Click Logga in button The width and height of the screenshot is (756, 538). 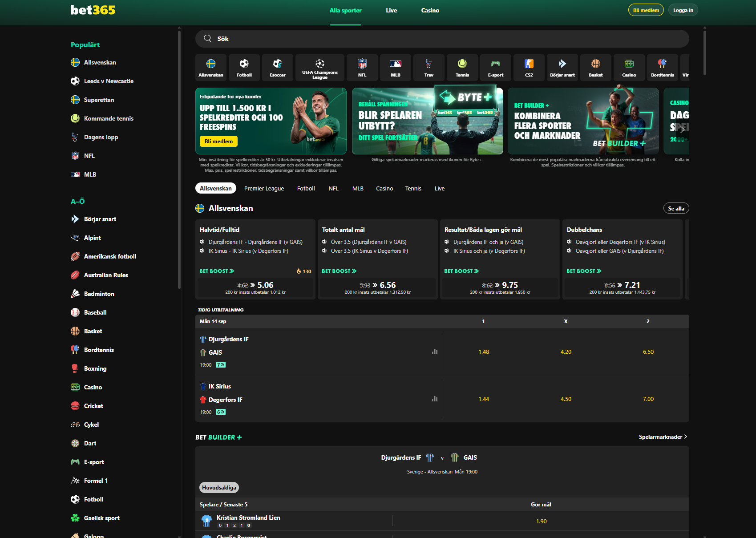click(x=683, y=10)
